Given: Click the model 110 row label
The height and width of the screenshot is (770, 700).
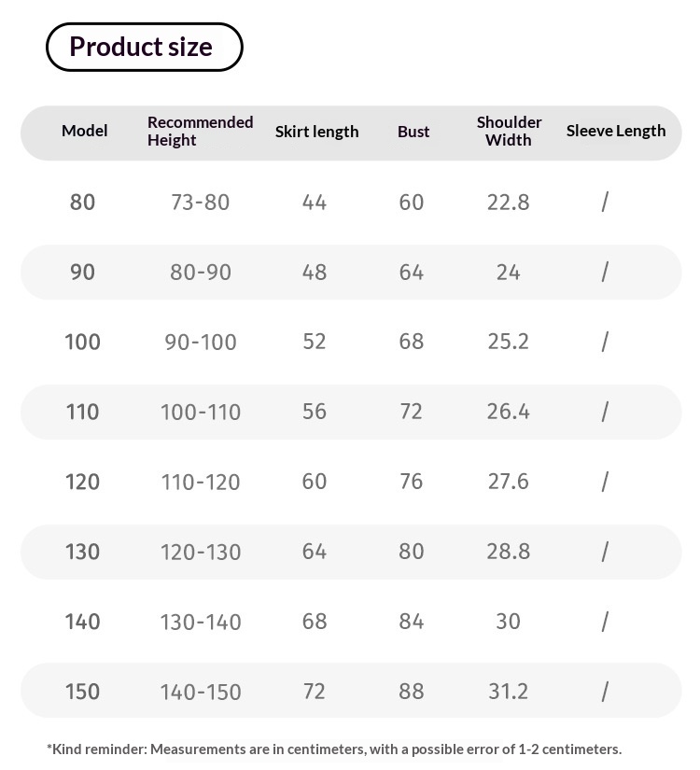Looking at the screenshot, I should [x=82, y=412].
